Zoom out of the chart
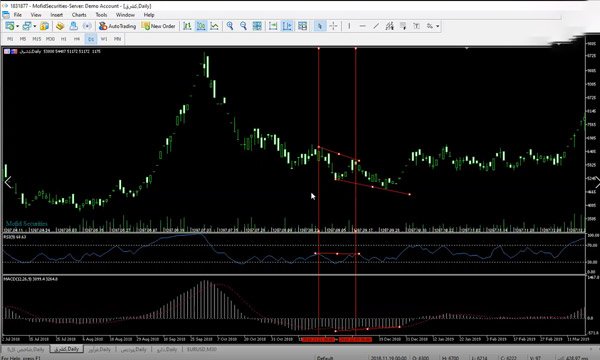The height and width of the screenshot is (360, 600). [x=243, y=26]
